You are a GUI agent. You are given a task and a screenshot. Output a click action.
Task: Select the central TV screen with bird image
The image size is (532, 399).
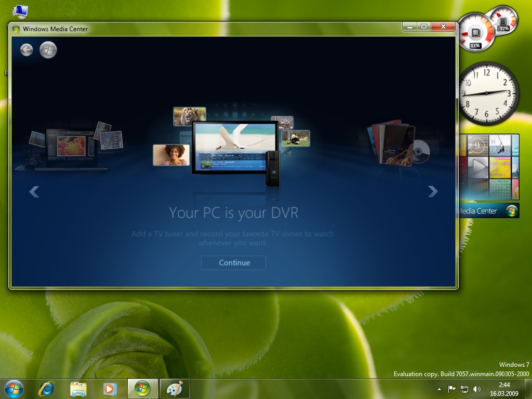[235, 147]
